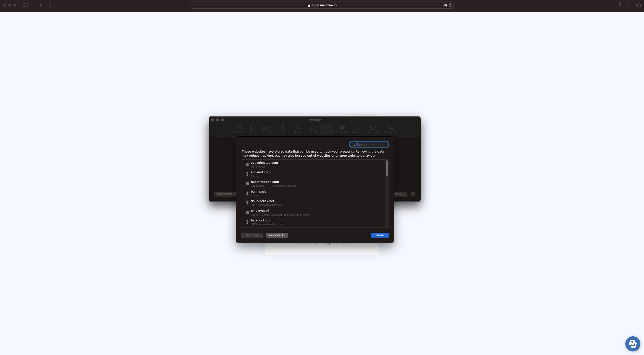644x355 pixels.
Task: Click the padlock icon in address bar
Action: (x=309, y=5)
